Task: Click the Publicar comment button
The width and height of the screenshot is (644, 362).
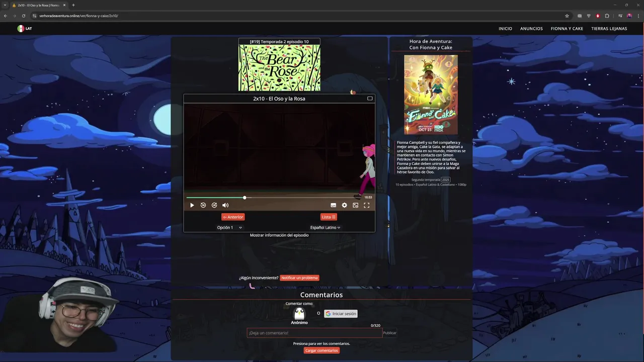Action: (389, 333)
